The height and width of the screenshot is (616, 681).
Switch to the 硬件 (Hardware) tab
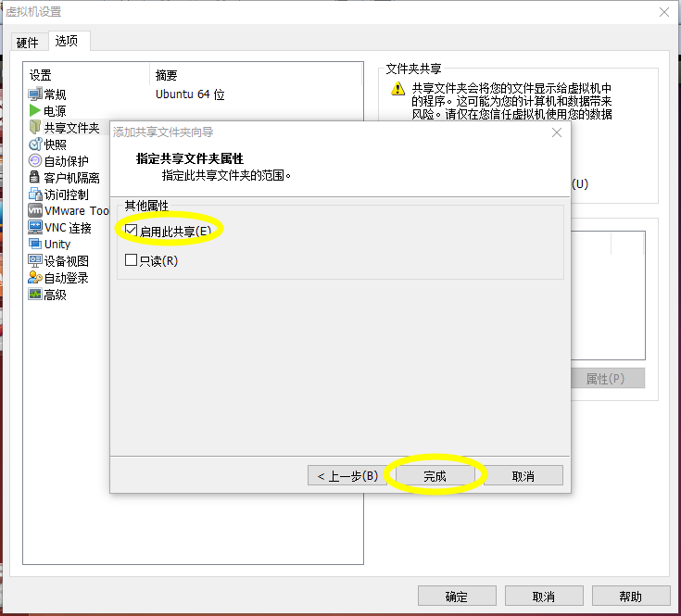(x=28, y=43)
